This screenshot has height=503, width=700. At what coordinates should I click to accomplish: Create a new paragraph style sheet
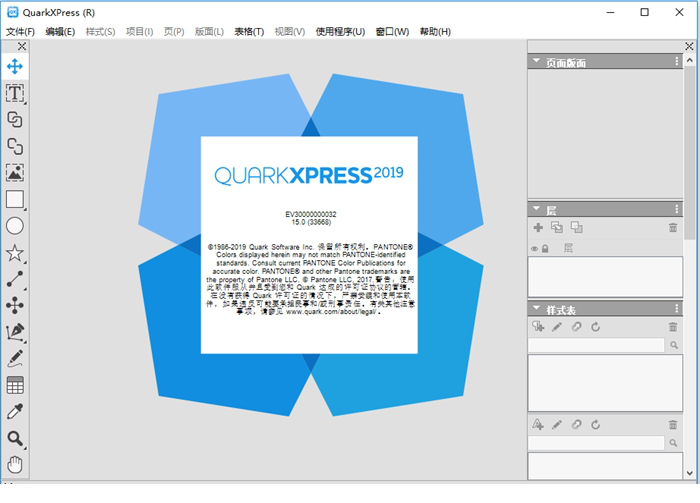point(538,327)
